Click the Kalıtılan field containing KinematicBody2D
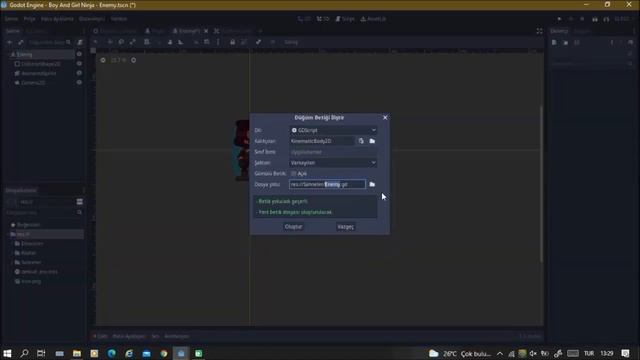This screenshot has width=640, height=360. pyautogui.click(x=322, y=141)
